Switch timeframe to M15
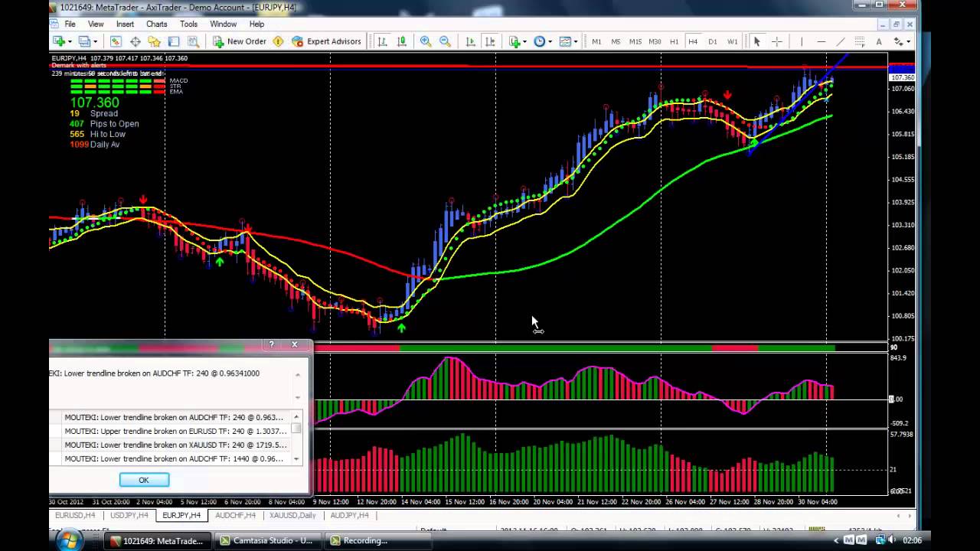The image size is (980, 551). click(x=635, y=41)
